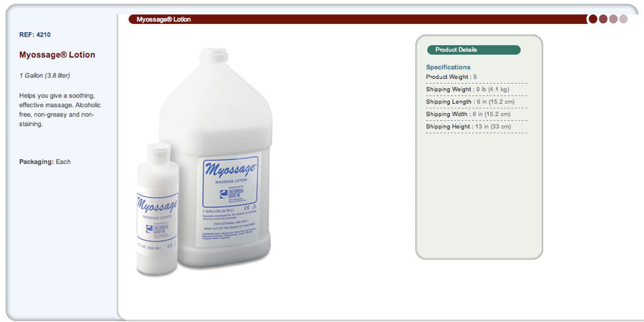This screenshot has width=644, height=322.
Task: Select the Shipping Height row
Action: click(476, 126)
